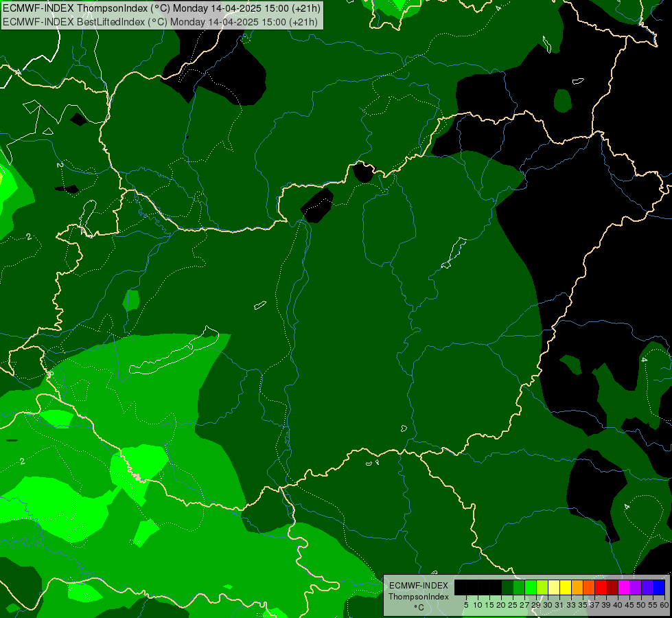Click the 'ECMWF-INDEX' label in the legend
The height and width of the screenshot is (618, 672).
click(x=419, y=586)
